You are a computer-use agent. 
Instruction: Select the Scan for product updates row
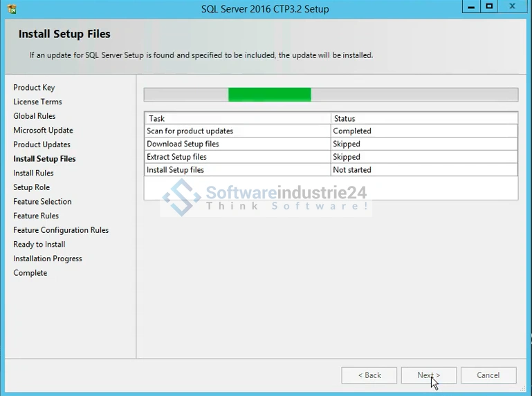click(237, 131)
